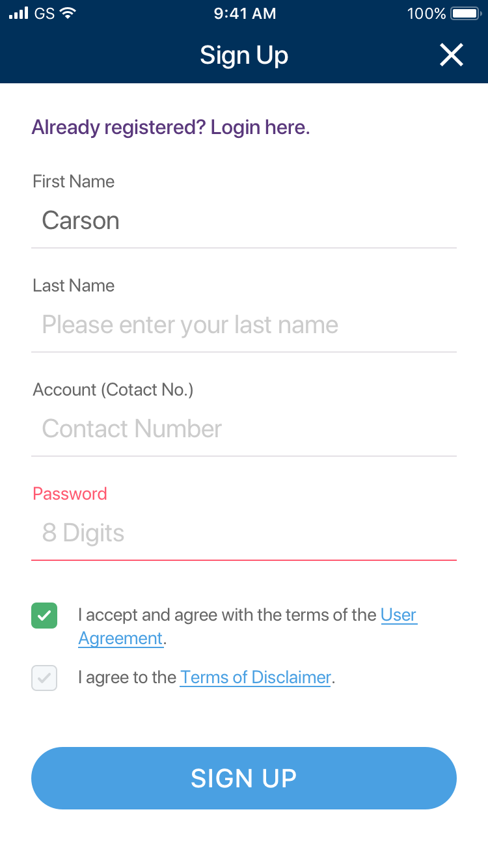Tap the battery icon in status bar
This screenshot has width=488, height=868.
(x=465, y=13)
